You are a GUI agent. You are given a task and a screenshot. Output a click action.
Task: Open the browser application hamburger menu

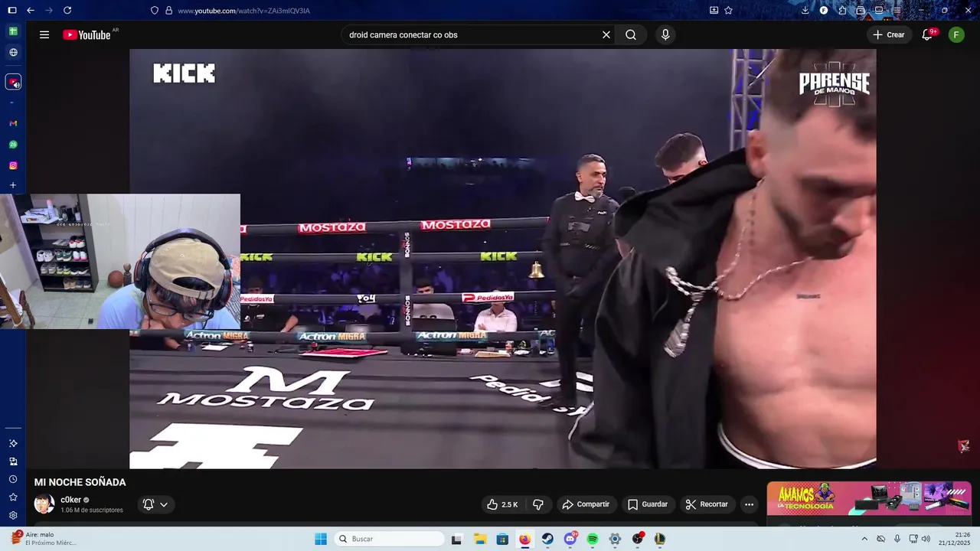point(897,11)
